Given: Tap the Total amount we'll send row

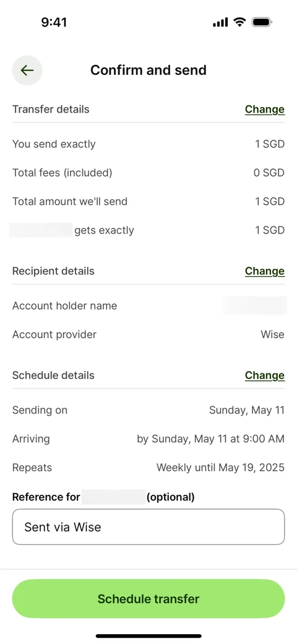Looking at the screenshot, I should pyautogui.click(x=148, y=202).
